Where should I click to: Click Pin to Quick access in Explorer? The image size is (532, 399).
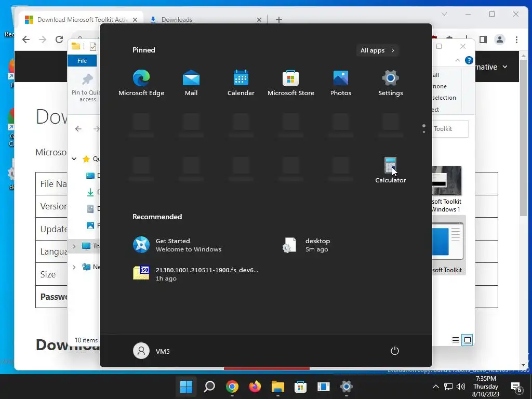coord(86,88)
